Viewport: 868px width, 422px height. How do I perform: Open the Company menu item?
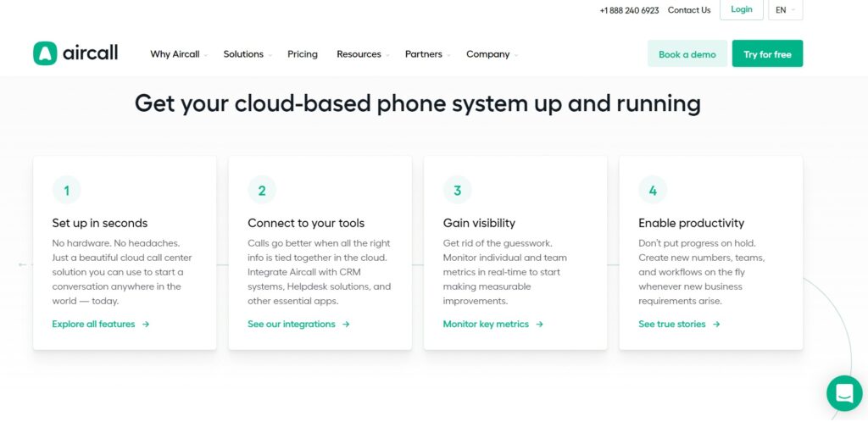[491, 54]
